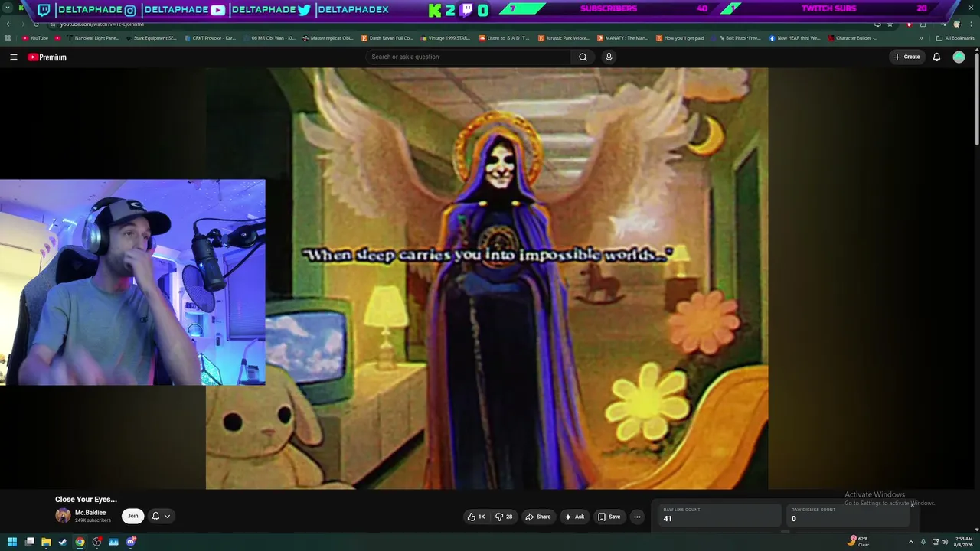The image size is (980, 551).
Task: Open the YouTube notifications bell
Action: [x=936, y=57]
